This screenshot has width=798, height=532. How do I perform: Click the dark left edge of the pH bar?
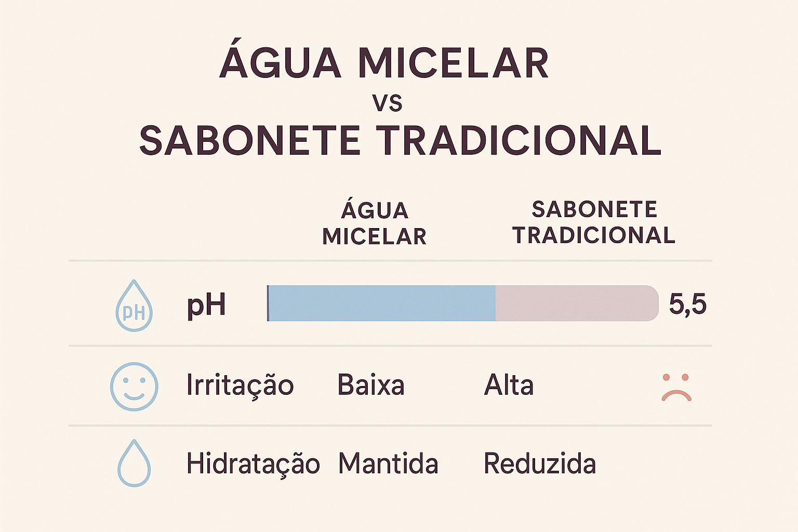pos(268,303)
